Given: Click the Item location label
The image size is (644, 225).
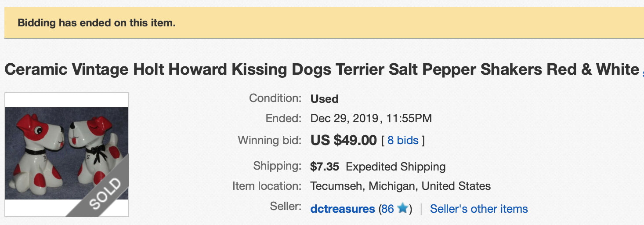Looking at the screenshot, I should click(267, 186).
